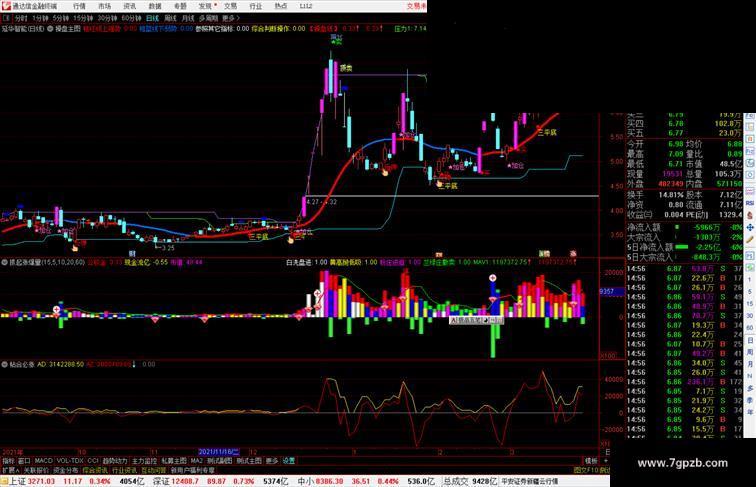Viewport: 756px width, 487px height.
Task: Switch to 15-minute via sidebar '15' shortcut
Action: pos(750,304)
